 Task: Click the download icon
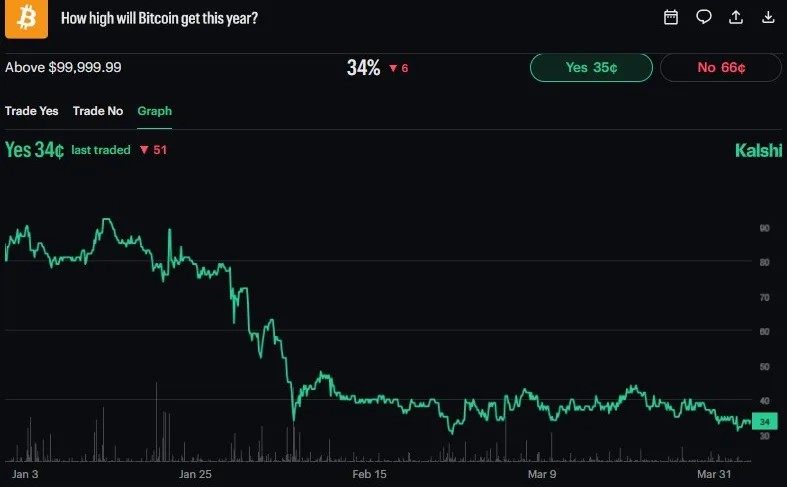768,17
